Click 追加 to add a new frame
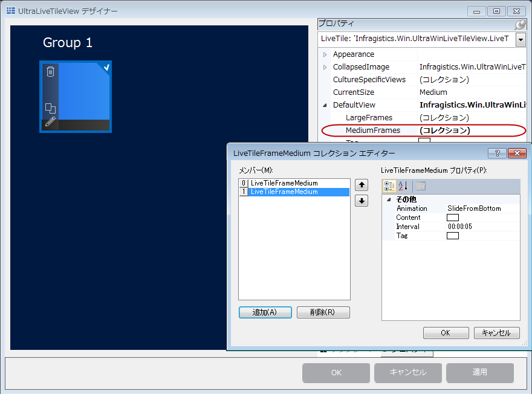Screen dimensions: 532x394 [265, 312]
